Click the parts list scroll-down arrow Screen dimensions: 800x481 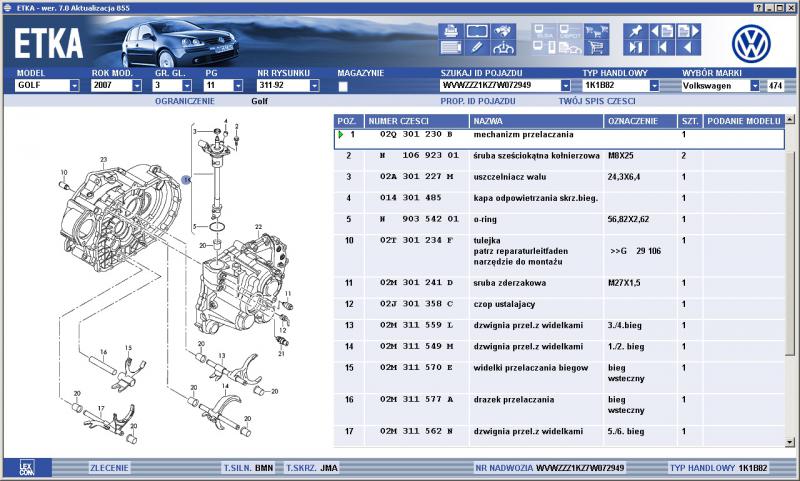coord(790,442)
